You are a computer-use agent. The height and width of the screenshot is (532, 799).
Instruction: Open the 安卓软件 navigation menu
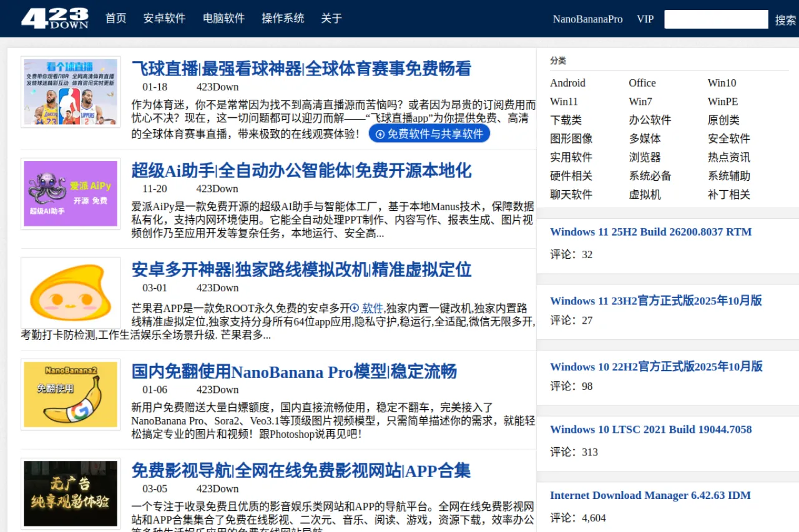click(x=164, y=19)
